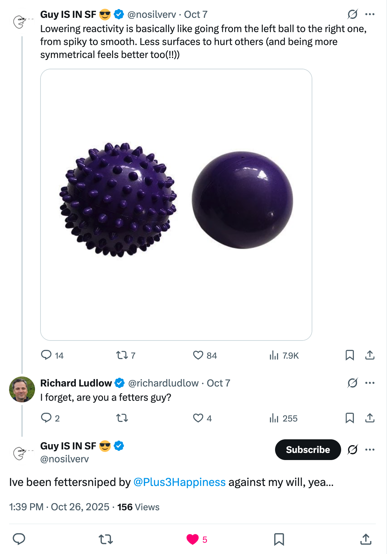Image resolution: width=392 pixels, height=554 pixels.
Task: View analytics for the 7.9K views tweet
Action: coord(274,355)
